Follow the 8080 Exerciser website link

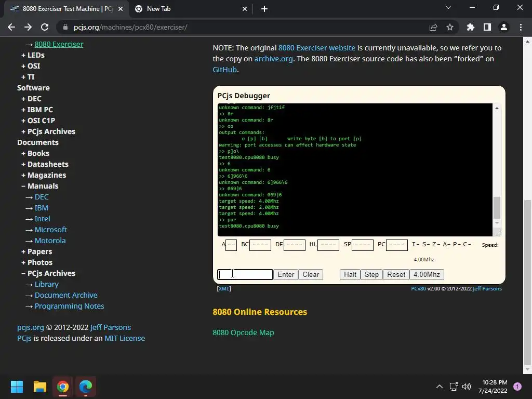[317, 48]
